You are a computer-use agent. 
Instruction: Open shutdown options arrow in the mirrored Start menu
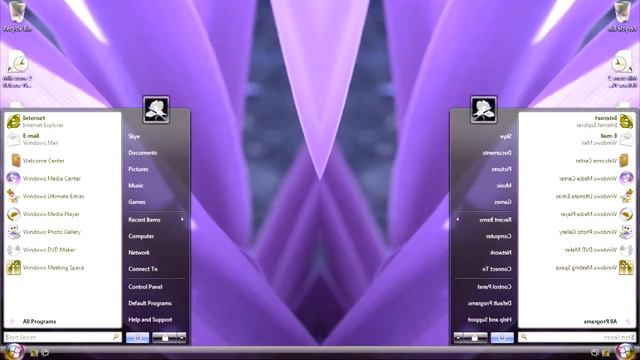click(458, 338)
